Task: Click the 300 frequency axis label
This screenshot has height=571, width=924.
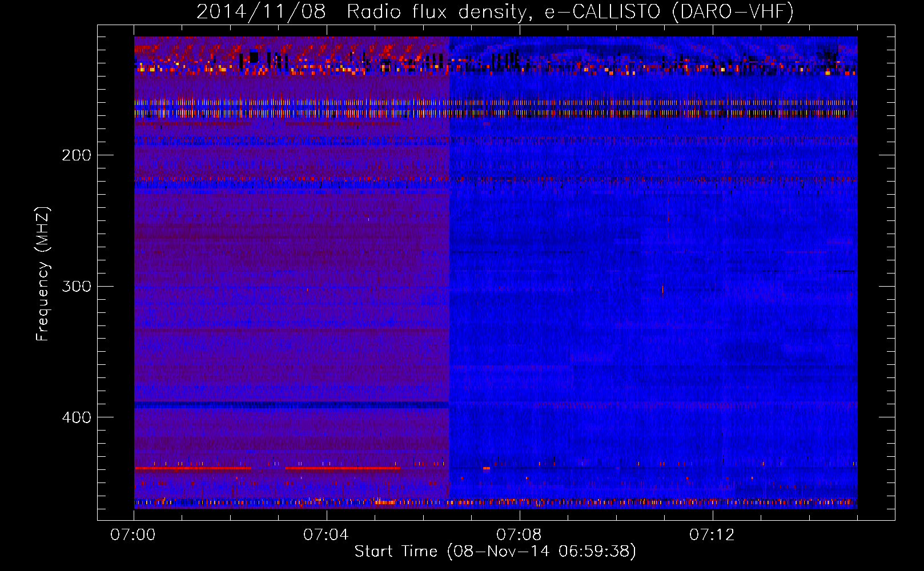Action: pos(77,286)
